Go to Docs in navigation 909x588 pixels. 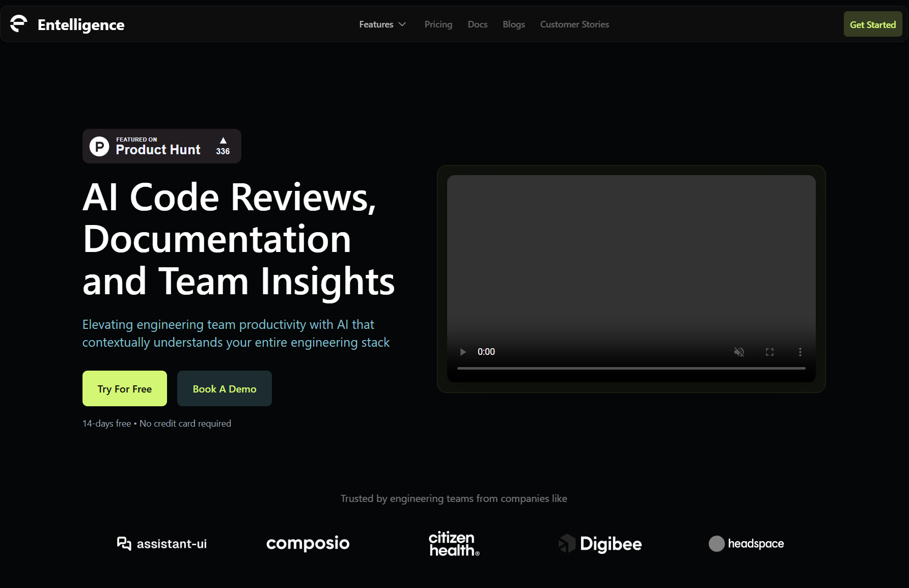[x=477, y=24]
